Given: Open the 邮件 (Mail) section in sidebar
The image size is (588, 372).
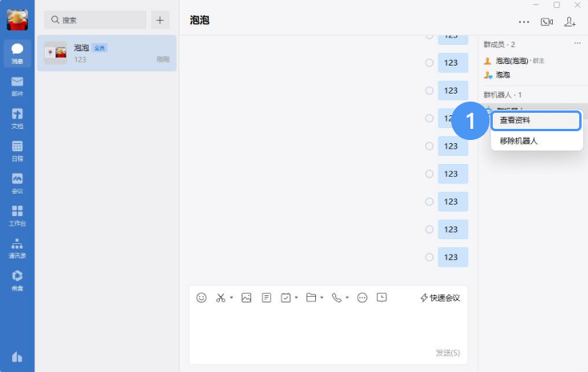Looking at the screenshot, I should tap(17, 85).
